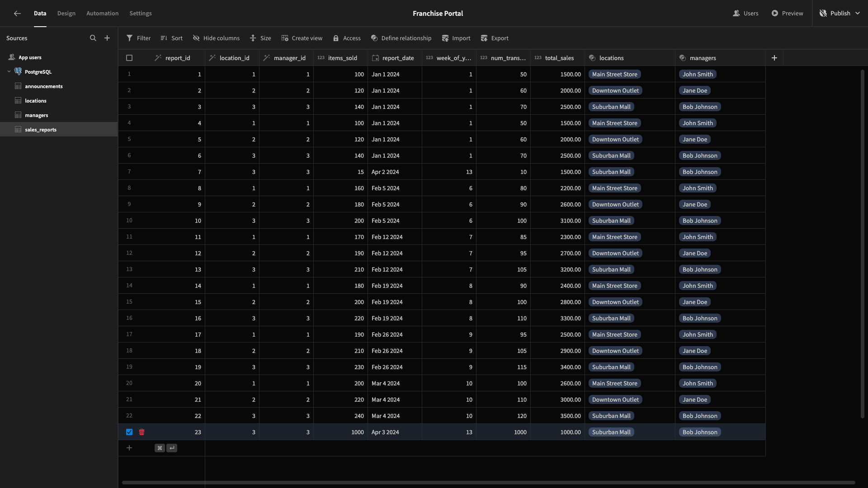
Task: Sort the table rows
Action: tap(171, 38)
